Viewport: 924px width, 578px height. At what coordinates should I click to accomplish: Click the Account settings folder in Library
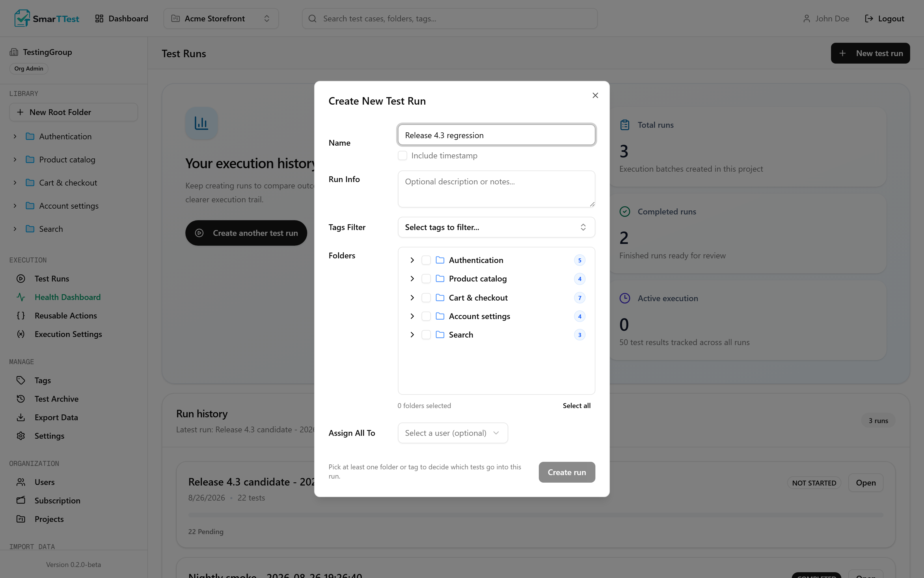(x=69, y=206)
